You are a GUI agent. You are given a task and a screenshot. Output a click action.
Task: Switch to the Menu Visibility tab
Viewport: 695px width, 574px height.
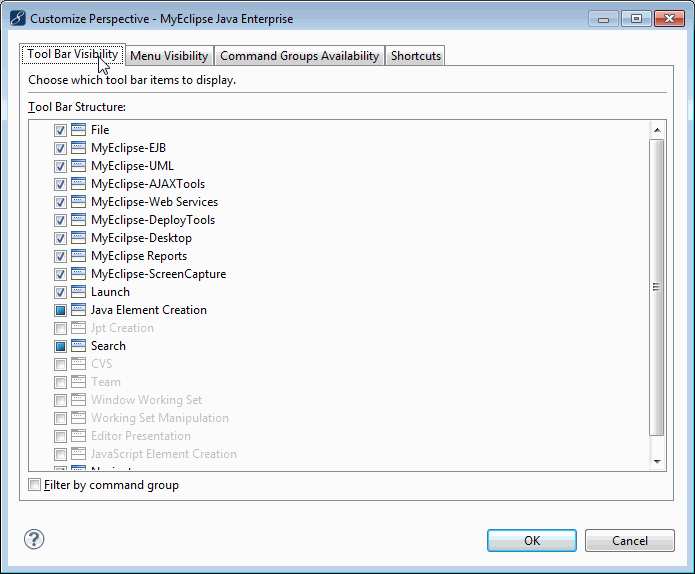point(169,56)
